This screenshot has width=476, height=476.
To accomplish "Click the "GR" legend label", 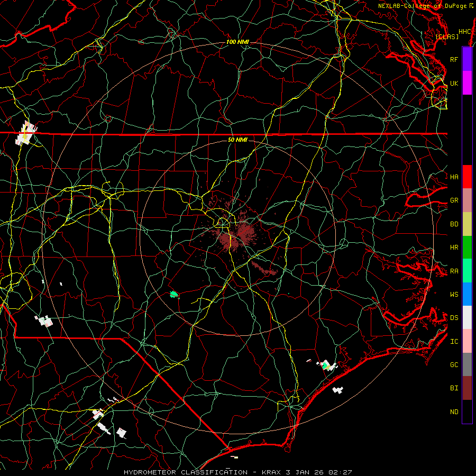I will pos(454,200).
